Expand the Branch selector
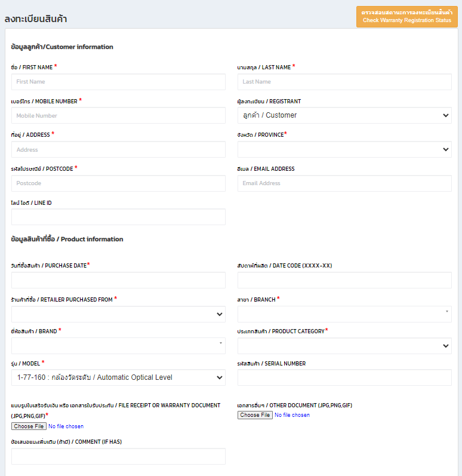This screenshot has width=462, height=476. coord(344,314)
